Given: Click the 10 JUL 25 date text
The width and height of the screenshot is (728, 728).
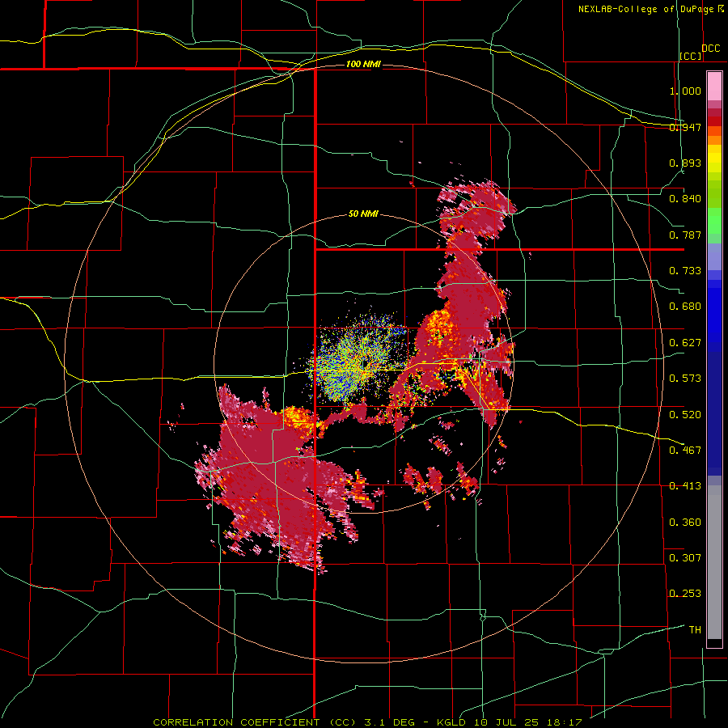Looking at the screenshot, I should pos(506,722).
